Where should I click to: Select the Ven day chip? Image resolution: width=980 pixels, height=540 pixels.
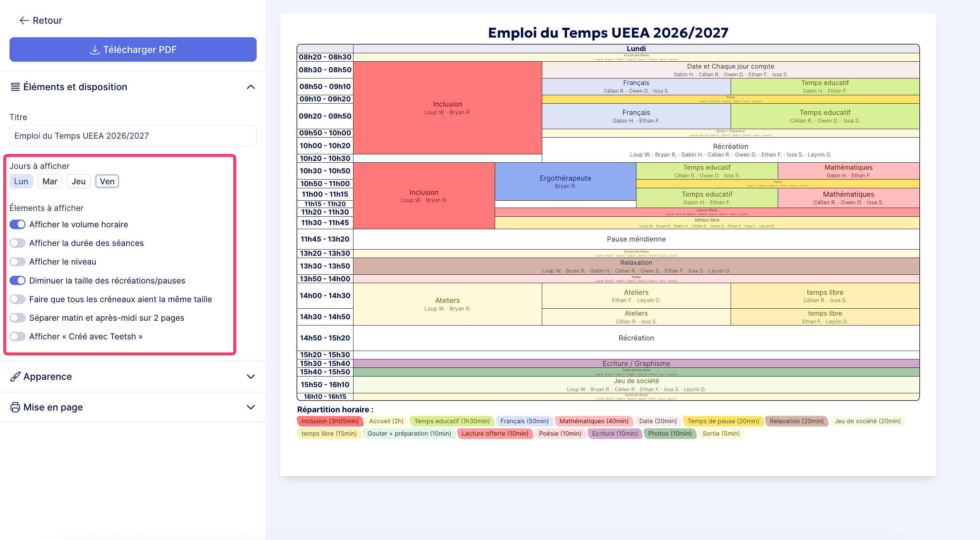(x=107, y=181)
